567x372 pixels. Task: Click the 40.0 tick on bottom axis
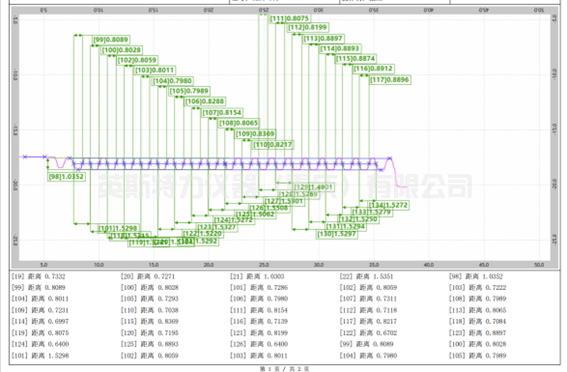point(429,265)
